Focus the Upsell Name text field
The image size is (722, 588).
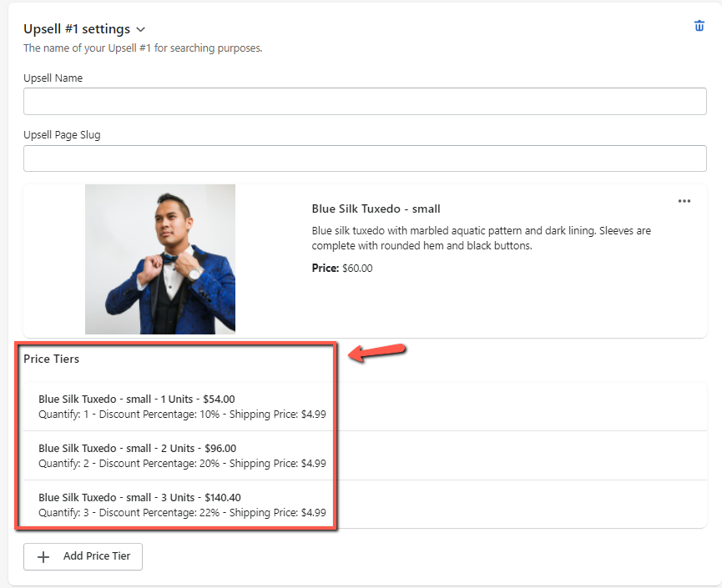click(x=365, y=102)
